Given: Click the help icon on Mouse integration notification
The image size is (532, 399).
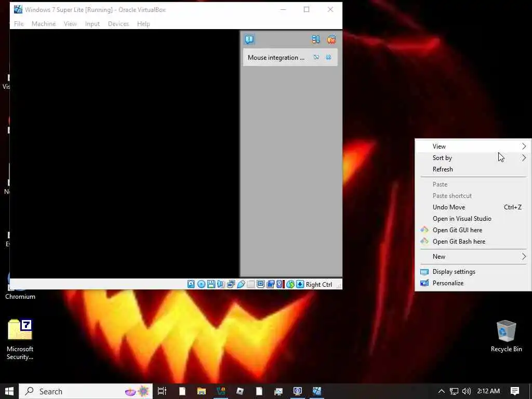Looking at the screenshot, I should (x=316, y=57).
